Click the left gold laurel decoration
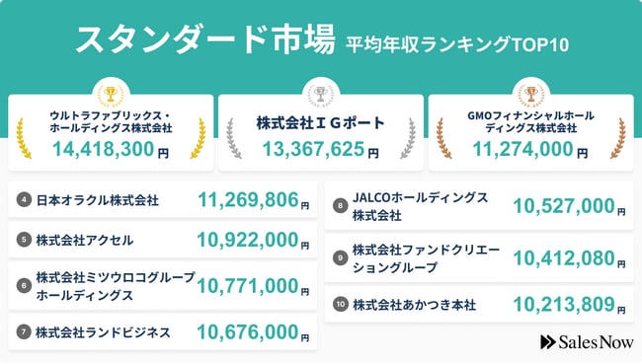Image resolution: width=642 pixels, height=364 pixels. pyautogui.click(x=24, y=138)
